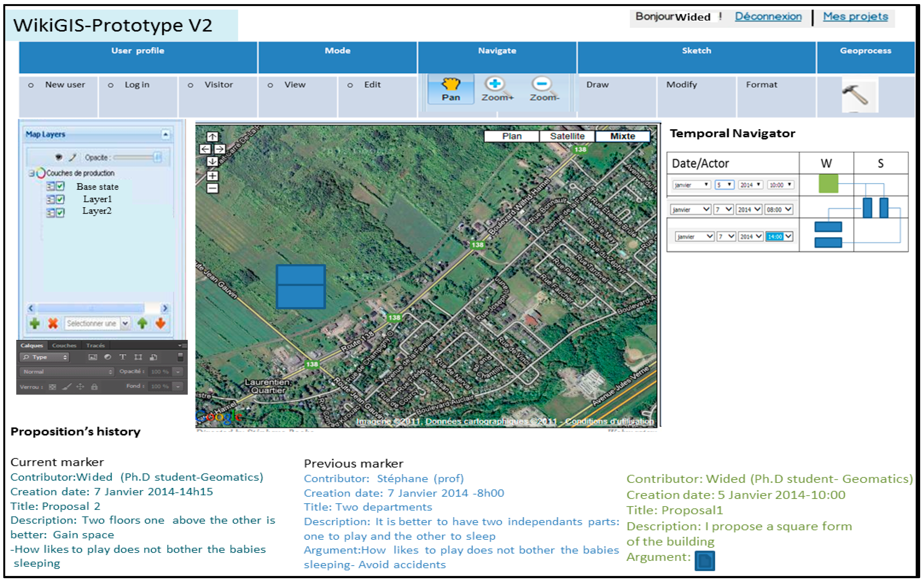Open the Geoprocess hammer tool
Image resolution: width=924 pixels, height=582 pixels.
click(856, 95)
